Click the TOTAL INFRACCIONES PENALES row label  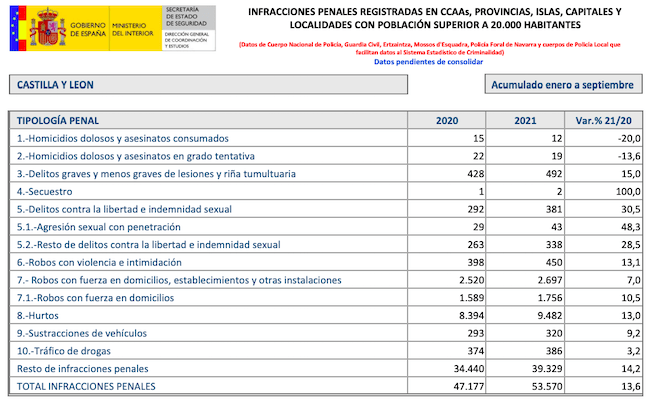(x=87, y=386)
